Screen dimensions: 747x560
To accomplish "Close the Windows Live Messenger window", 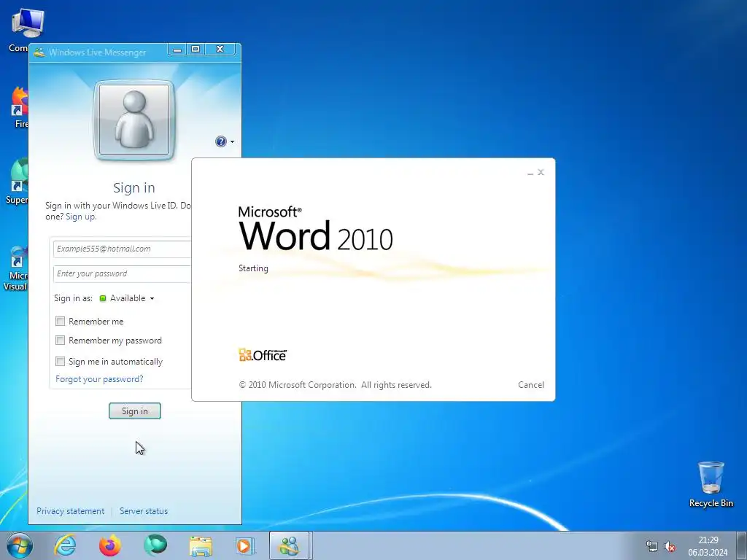I will pyautogui.click(x=220, y=49).
